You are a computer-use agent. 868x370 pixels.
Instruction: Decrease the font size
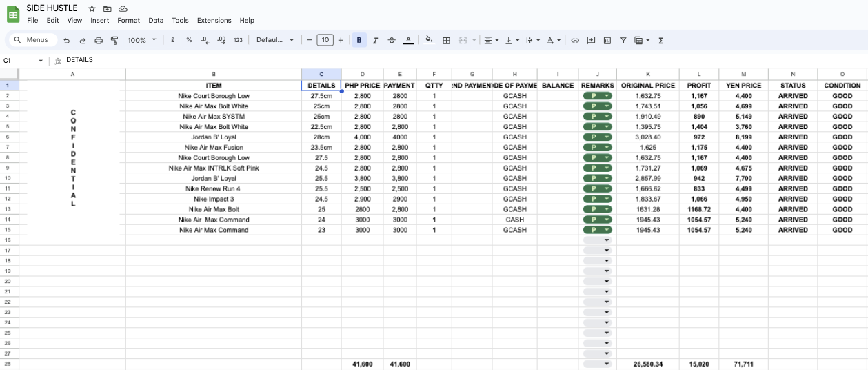[x=310, y=40]
